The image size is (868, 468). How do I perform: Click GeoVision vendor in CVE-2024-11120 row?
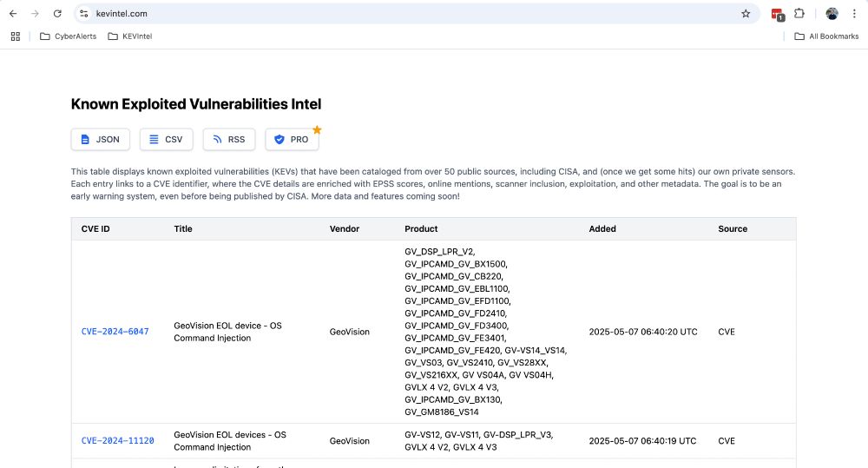(349, 441)
